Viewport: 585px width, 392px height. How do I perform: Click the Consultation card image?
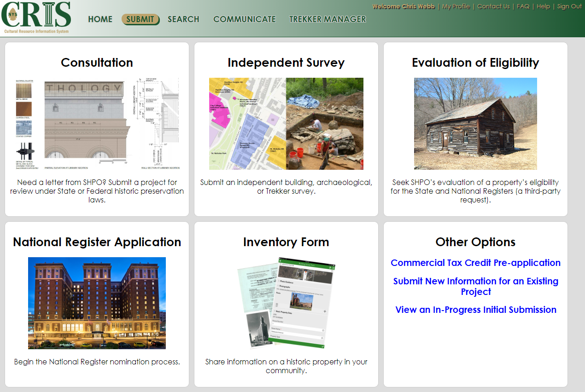click(97, 123)
